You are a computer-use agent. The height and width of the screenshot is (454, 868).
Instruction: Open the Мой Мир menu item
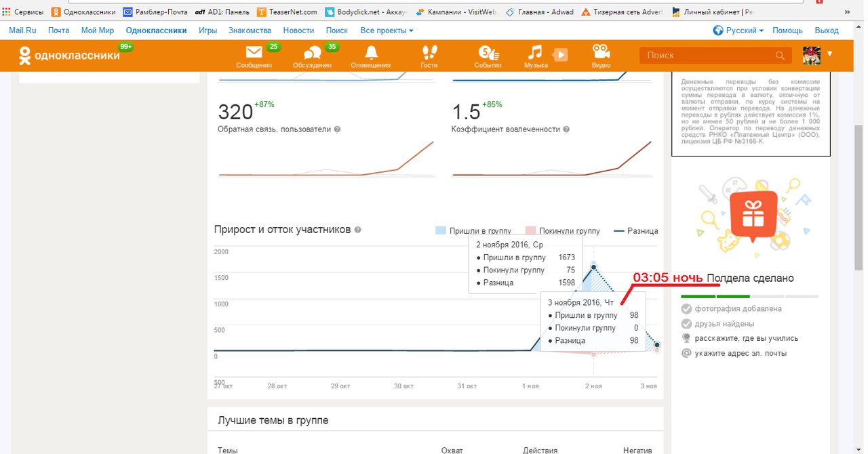point(98,30)
